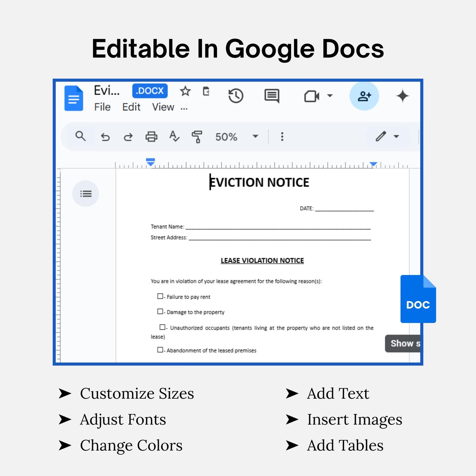Click the Tenant Name blank line
This screenshot has width=476, height=476.
click(278, 227)
